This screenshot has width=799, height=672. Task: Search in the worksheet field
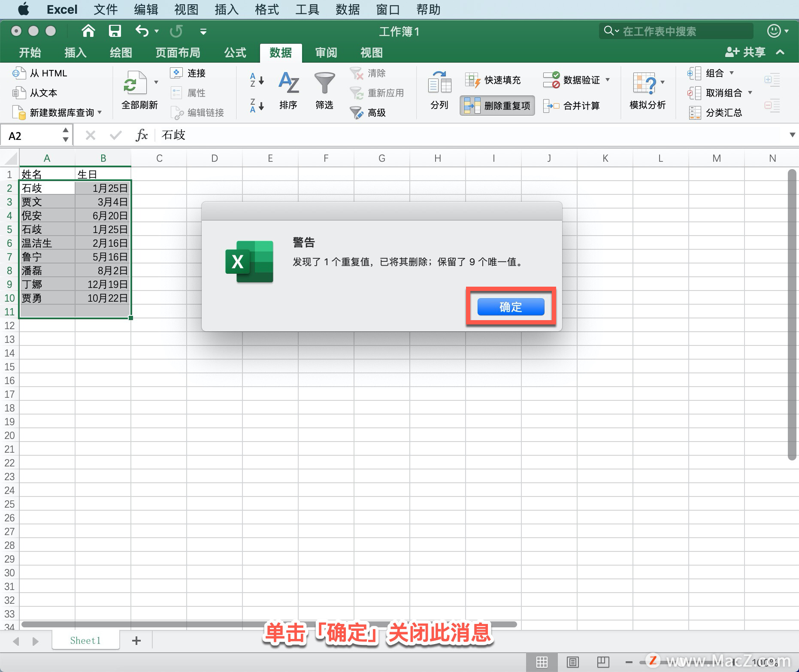(x=676, y=31)
